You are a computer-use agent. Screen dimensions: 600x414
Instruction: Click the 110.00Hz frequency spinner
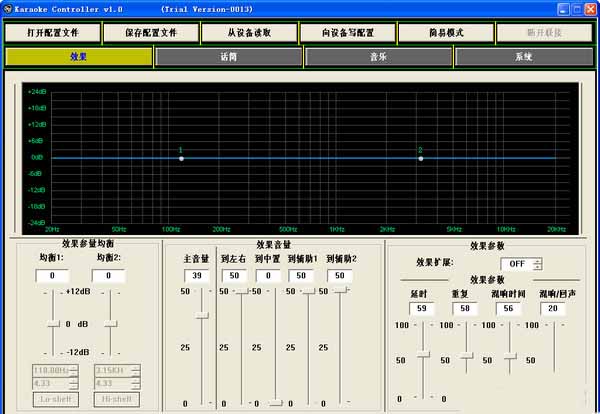tap(55, 370)
